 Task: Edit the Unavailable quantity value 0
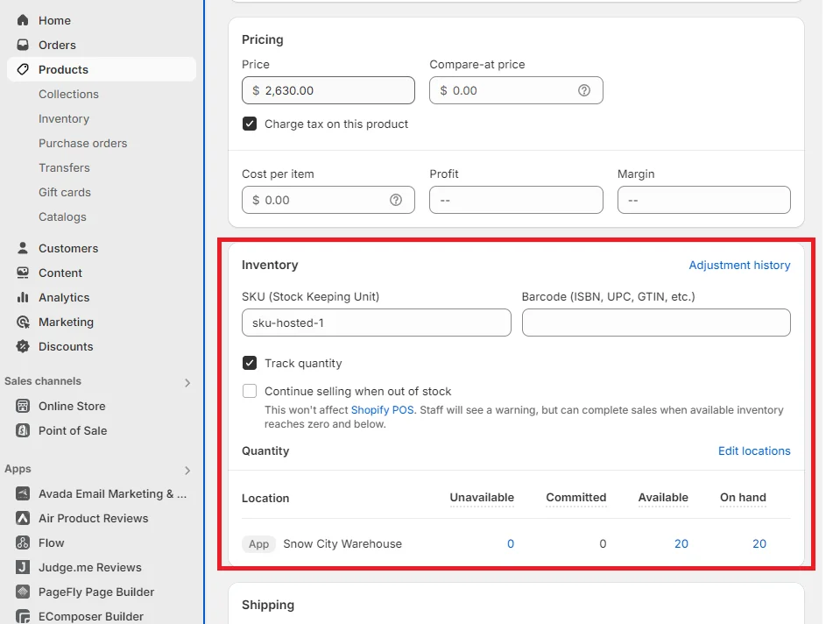pos(511,543)
